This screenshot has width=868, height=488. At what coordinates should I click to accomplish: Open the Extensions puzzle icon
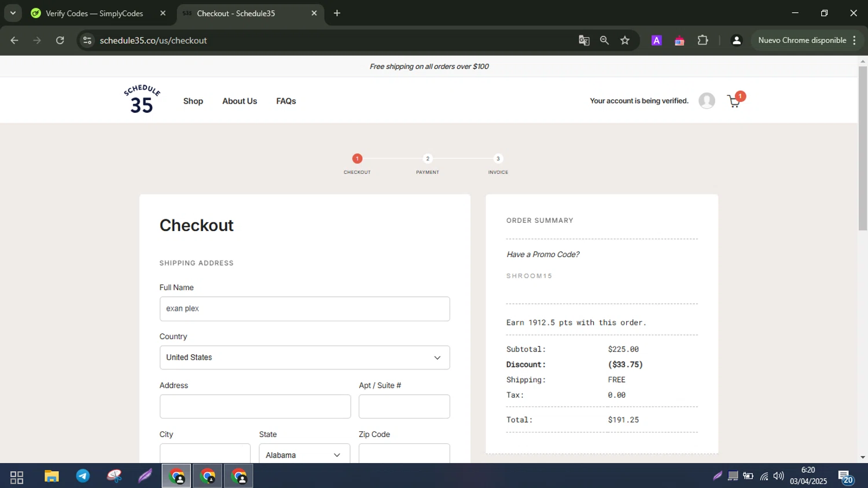[x=703, y=41]
